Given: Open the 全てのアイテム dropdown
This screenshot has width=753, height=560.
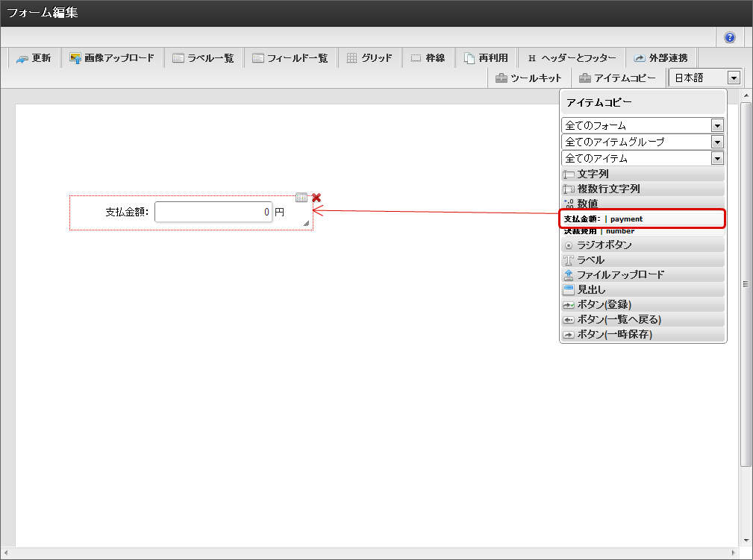Looking at the screenshot, I should point(643,158).
